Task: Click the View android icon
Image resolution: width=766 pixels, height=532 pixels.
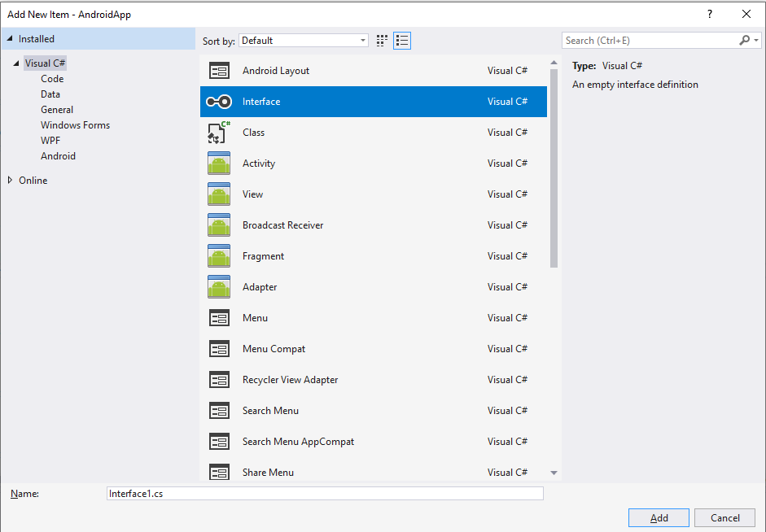Action: click(x=219, y=194)
